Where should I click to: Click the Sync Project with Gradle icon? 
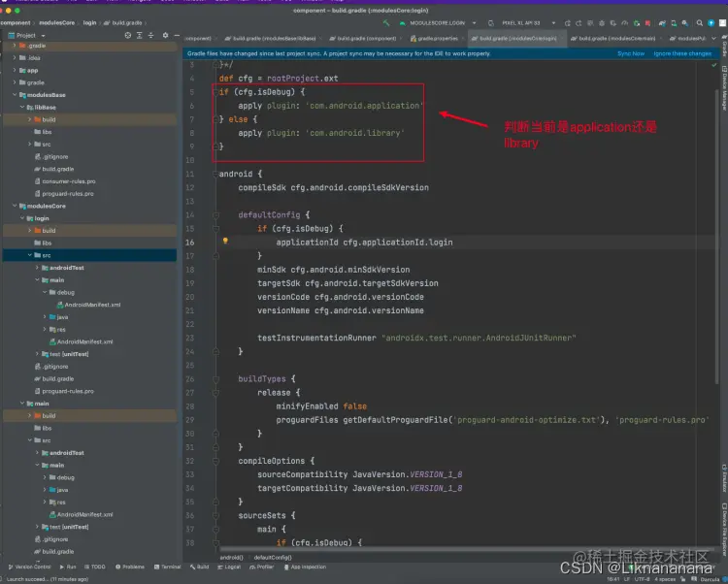663,22
